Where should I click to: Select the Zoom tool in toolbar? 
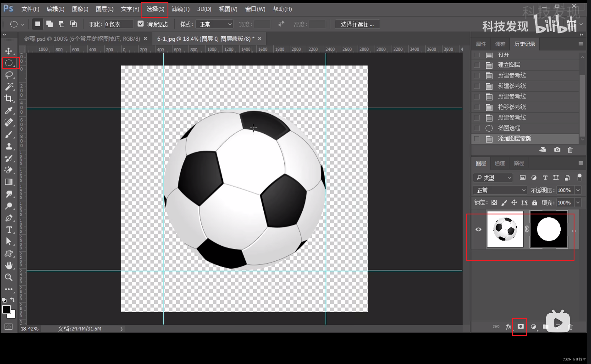(9, 277)
